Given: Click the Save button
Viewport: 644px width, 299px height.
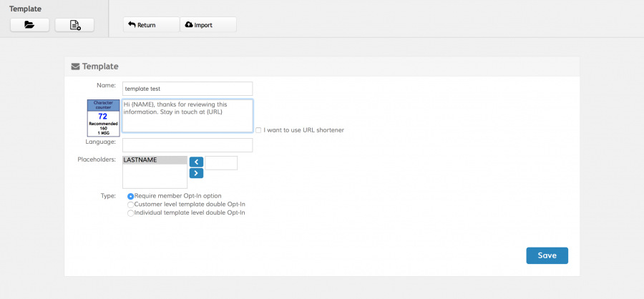Looking at the screenshot, I should pos(547,255).
